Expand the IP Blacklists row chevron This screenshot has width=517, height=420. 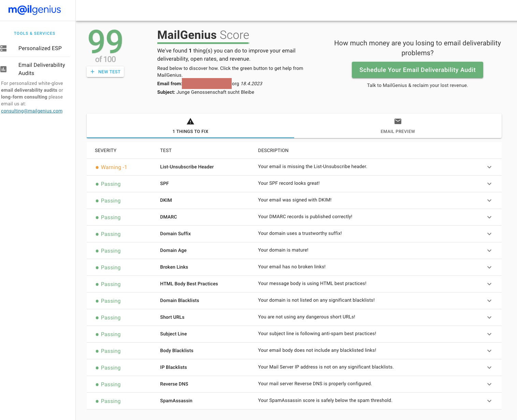(x=489, y=367)
